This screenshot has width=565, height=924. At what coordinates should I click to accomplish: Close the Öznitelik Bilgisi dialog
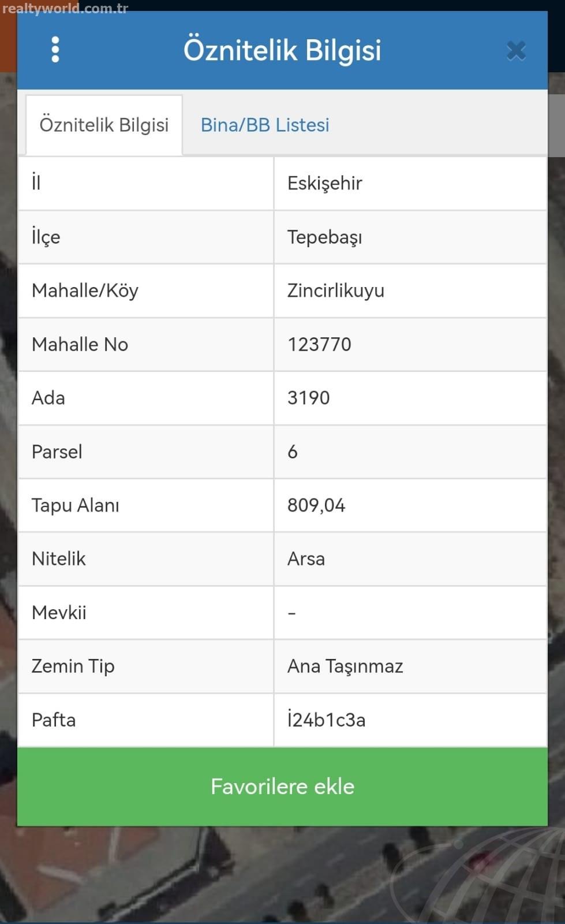coord(516,51)
